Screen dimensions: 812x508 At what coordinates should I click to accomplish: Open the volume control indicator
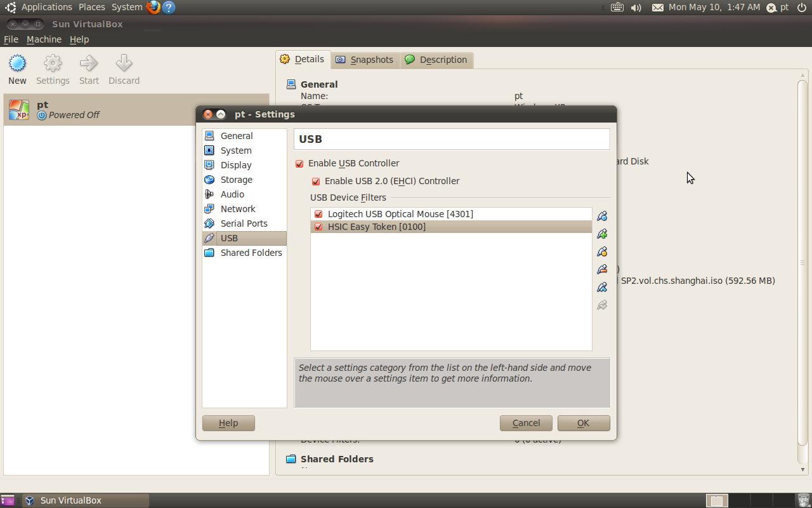636,7
